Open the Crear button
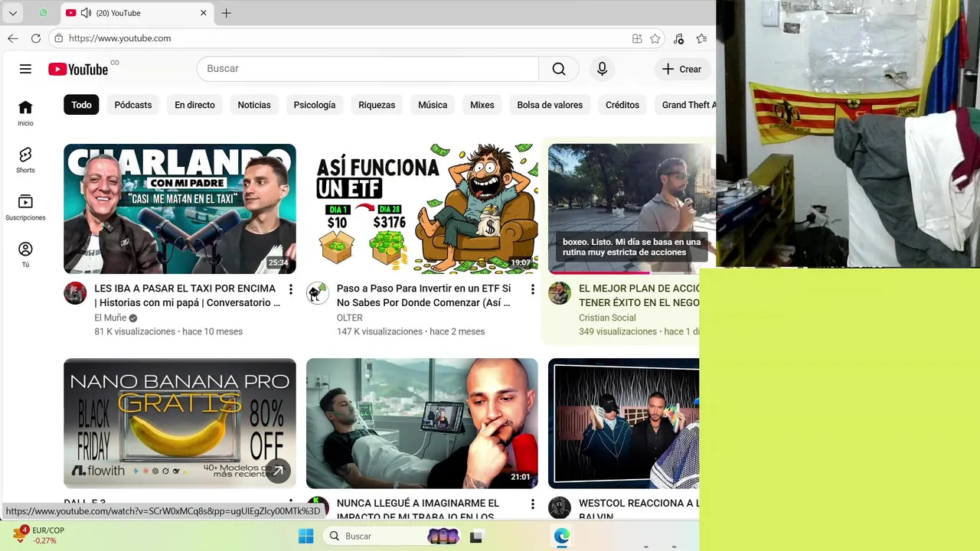The image size is (980, 551). tap(681, 69)
